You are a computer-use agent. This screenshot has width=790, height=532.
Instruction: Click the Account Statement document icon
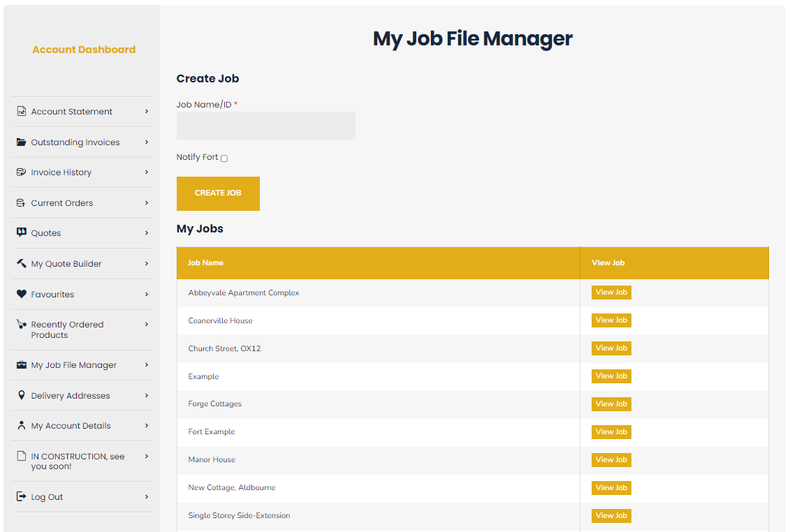click(21, 112)
